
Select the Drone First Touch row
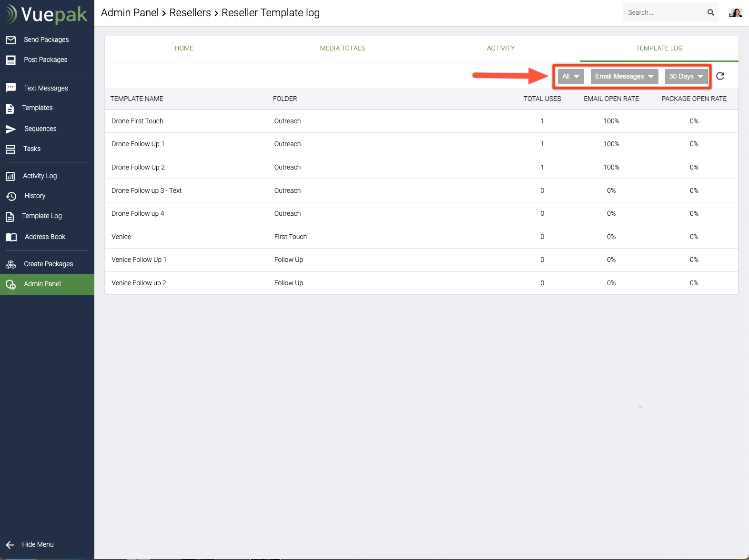pyautogui.click(x=137, y=121)
